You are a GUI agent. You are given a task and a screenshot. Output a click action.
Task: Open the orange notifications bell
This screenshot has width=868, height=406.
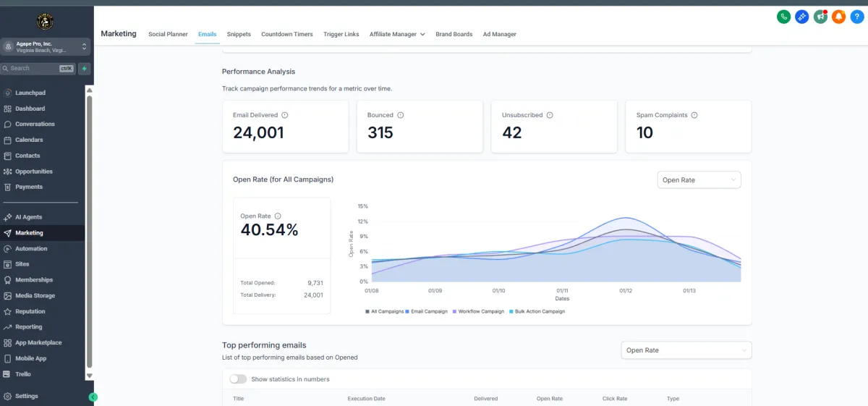pos(838,17)
